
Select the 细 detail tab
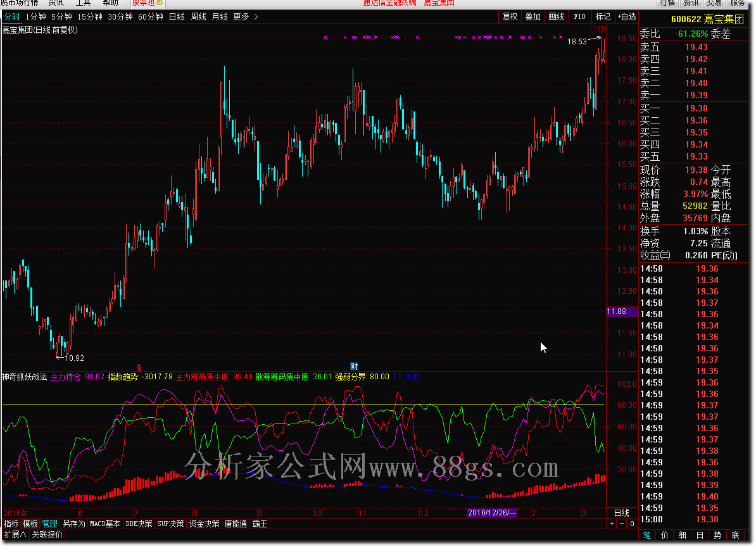(x=682, y=535)
